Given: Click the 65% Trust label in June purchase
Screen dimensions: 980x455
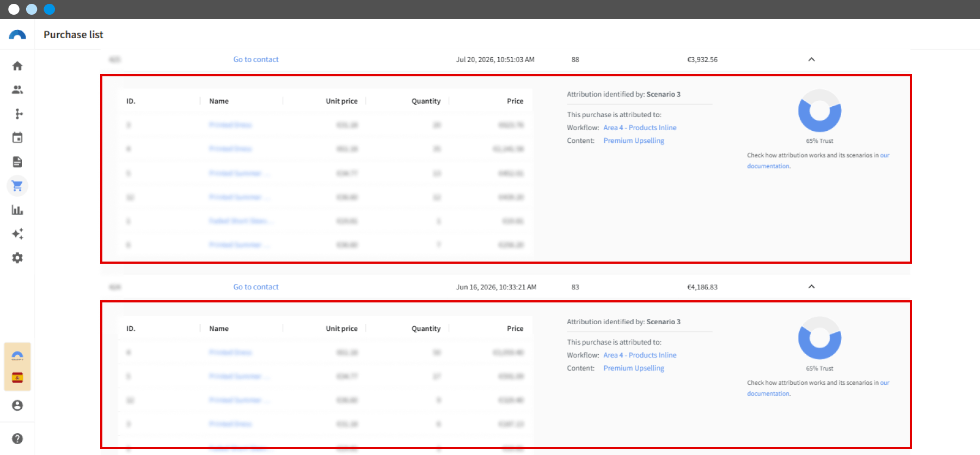Looking at the screenshot, I should 819,368.
